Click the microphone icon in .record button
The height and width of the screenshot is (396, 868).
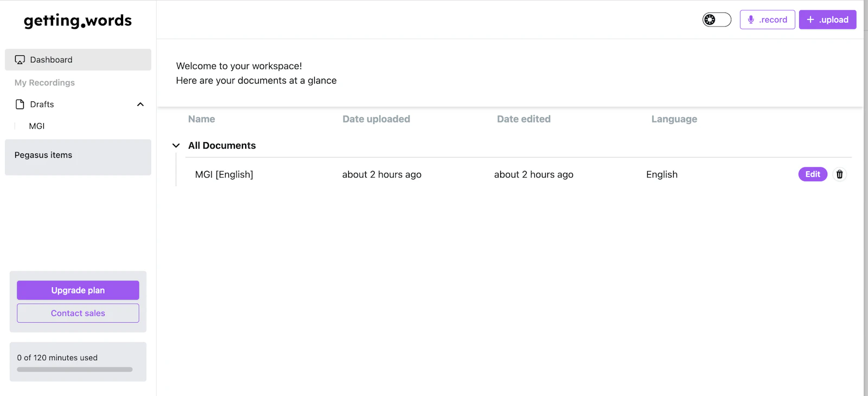tap(751, 20)
